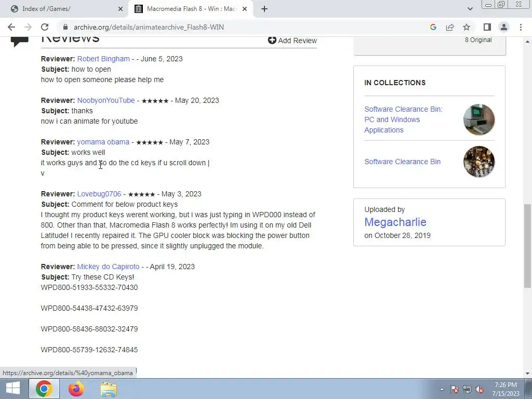Image resolution: width=532 pixels, height=399 pixels.
Task: Click the network tray icon
Action: pyautogui.click(x=467, y=389)
